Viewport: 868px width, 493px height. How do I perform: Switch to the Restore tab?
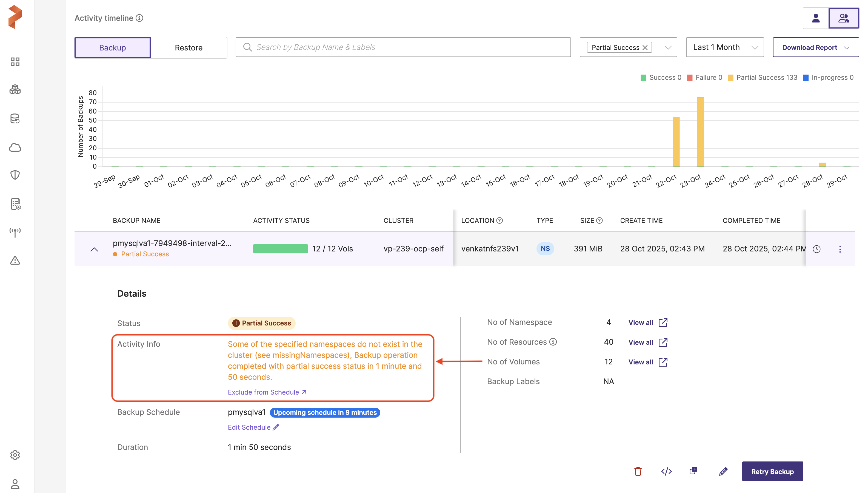[x=189, y=48]
